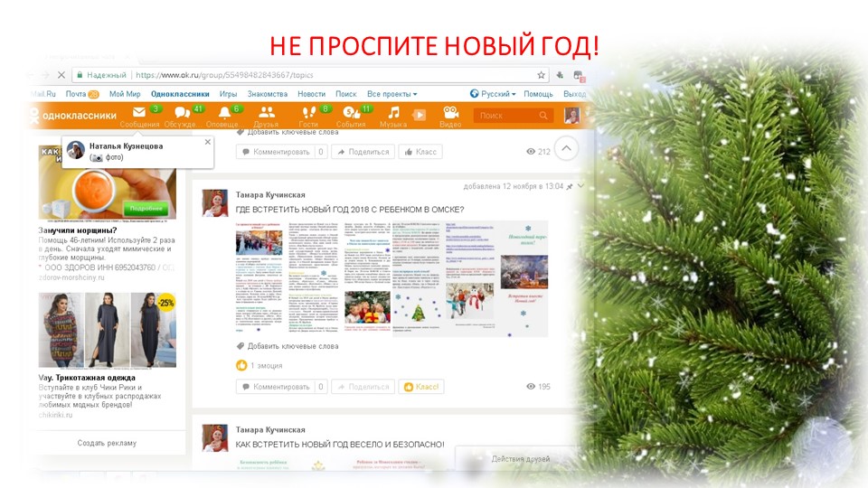This screenshot has height=488, width=868.
Task: Open page thumbnail with snowman photo
Action: click(x=472, y=277)
